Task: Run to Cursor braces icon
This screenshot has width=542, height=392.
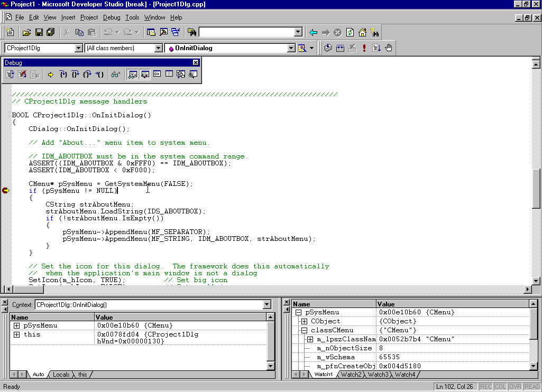Action: [99, 74]
